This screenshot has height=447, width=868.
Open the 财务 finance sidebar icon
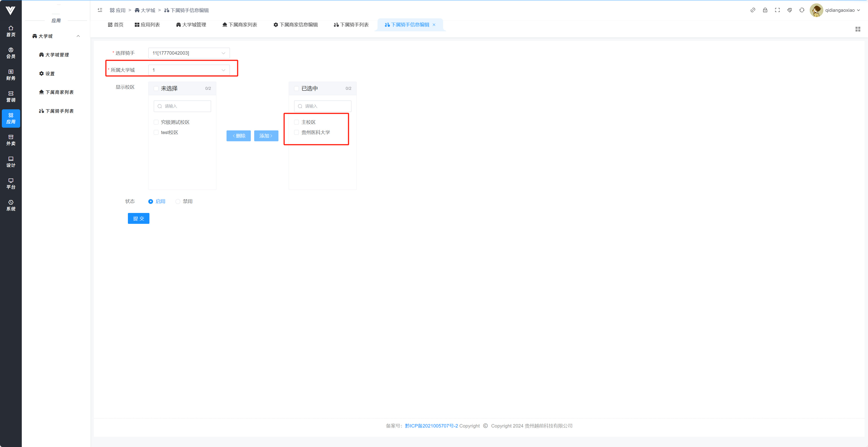point(11,74)
